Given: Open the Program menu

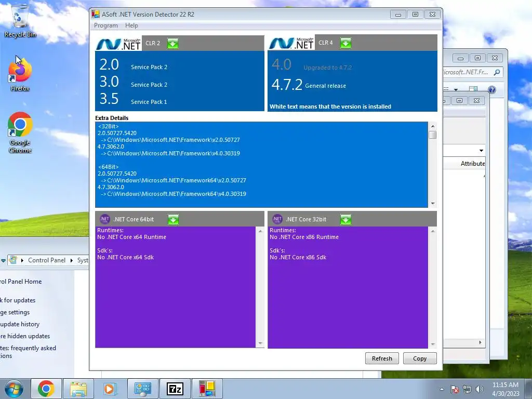Looking at the screenshot, I should 106,25.
